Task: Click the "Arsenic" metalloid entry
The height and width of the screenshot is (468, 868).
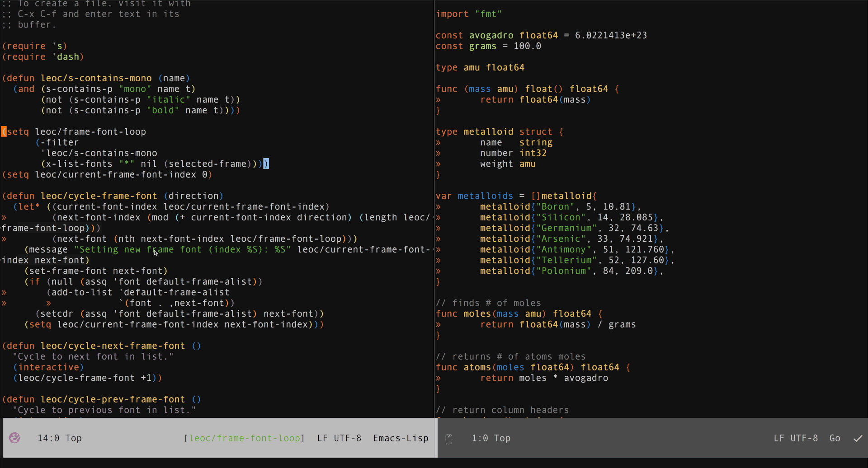Action: (572, 239)
